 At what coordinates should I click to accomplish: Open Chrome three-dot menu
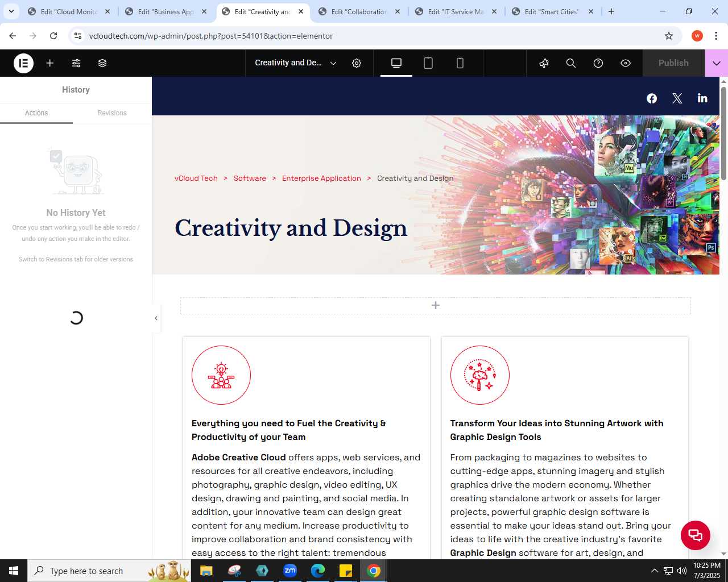tap(716, 36)
